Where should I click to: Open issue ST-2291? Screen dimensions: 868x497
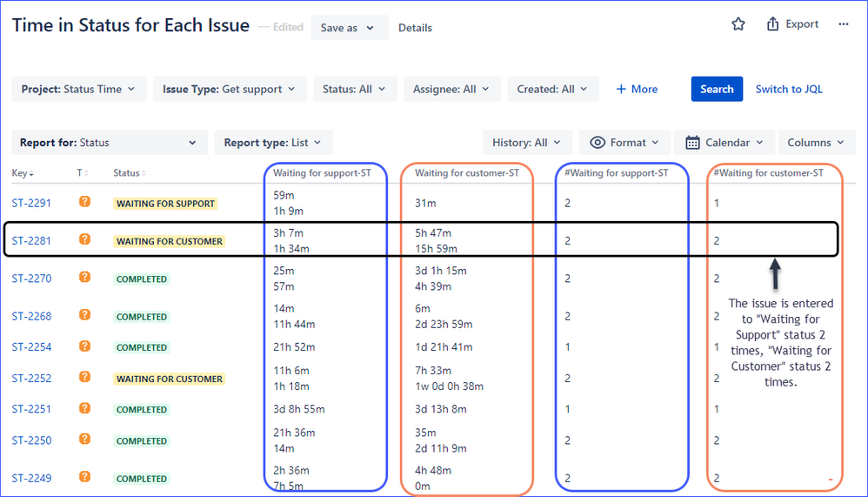point(31,203)
